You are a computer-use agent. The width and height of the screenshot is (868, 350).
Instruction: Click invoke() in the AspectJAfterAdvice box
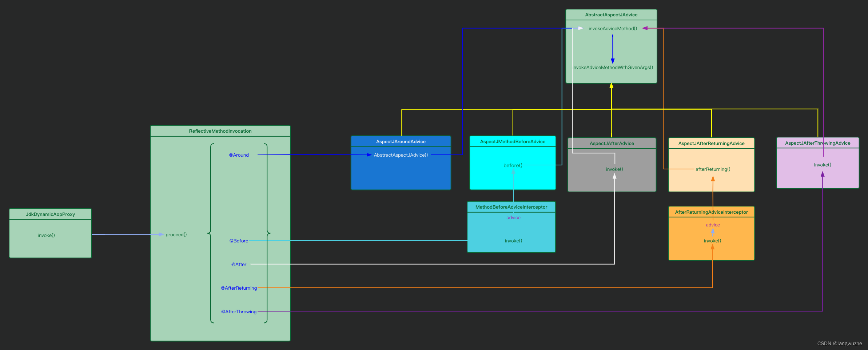pyautogui.click(x=614, y=169)
